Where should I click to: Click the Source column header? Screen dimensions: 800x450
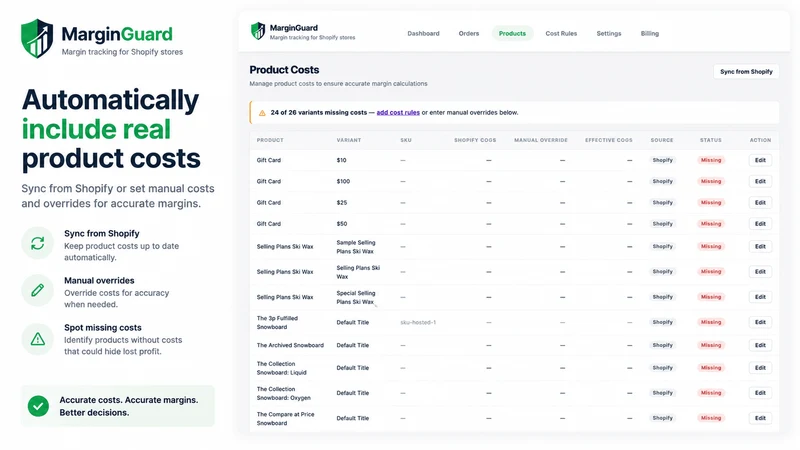[x=662, y=140]
